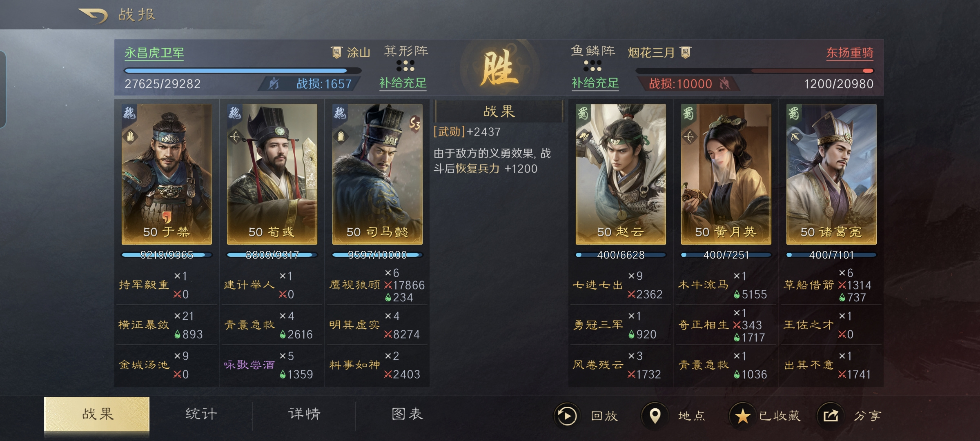
Task: Click the share export icon
Action: [x=831, y=416]
